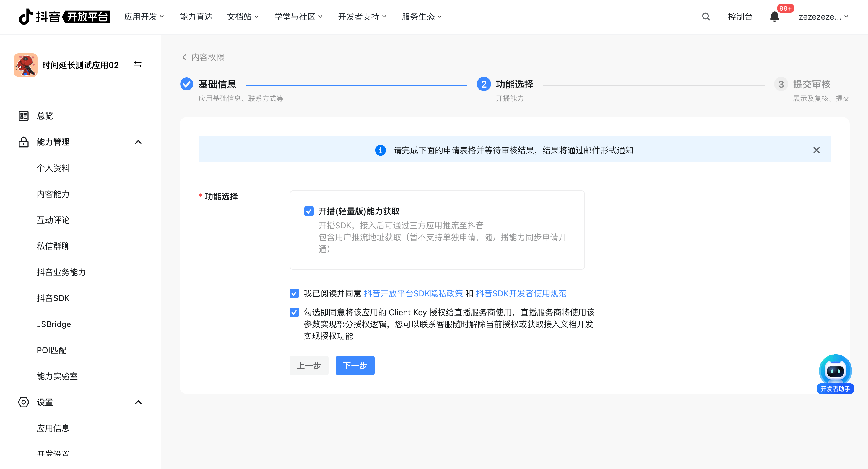This screenshot has height=469, width=868.
Task: Click the app avatar thumbnail
Action: [x=26, y=65]
